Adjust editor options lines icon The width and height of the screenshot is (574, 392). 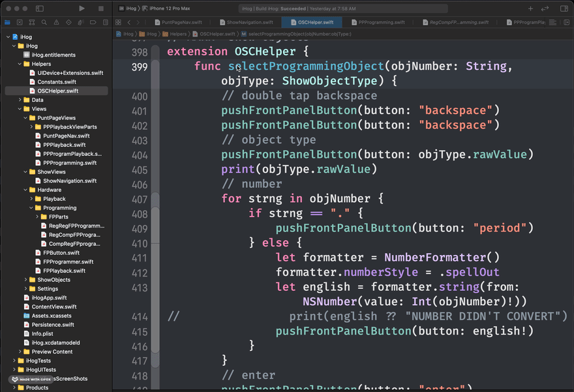click(552, 22)
